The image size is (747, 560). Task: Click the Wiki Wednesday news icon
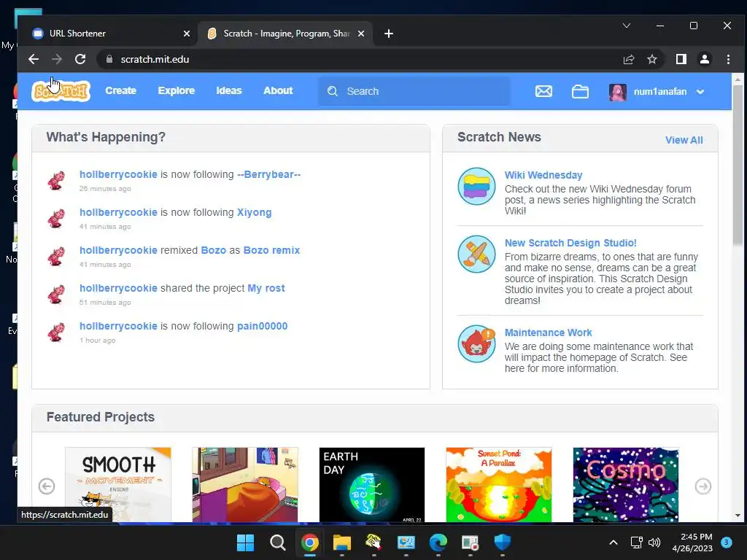point(476,186)
